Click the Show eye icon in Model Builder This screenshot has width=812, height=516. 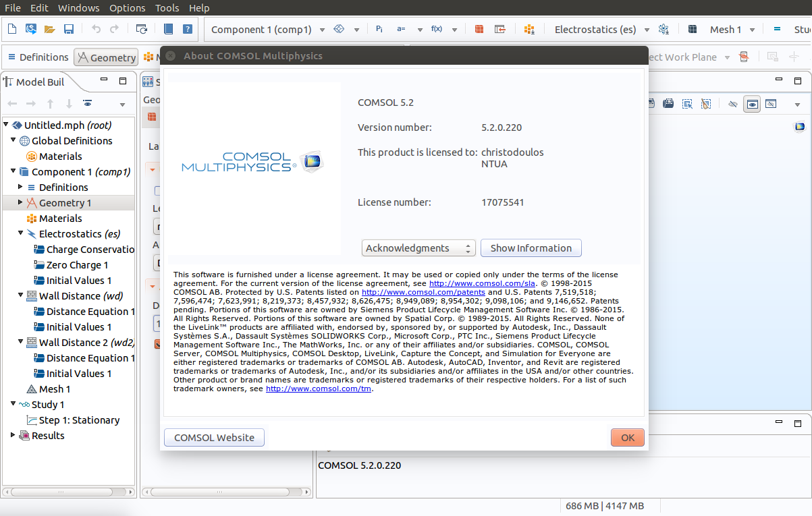(x=87, y=103)
